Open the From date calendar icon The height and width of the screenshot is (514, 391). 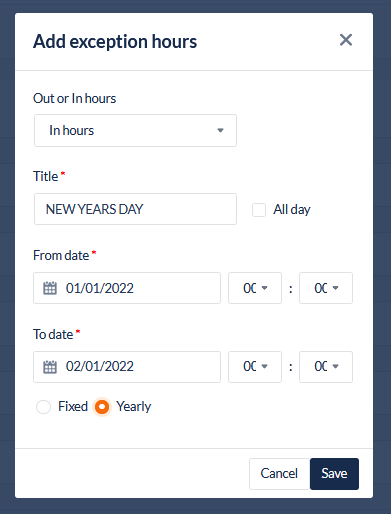click(50, 288)
